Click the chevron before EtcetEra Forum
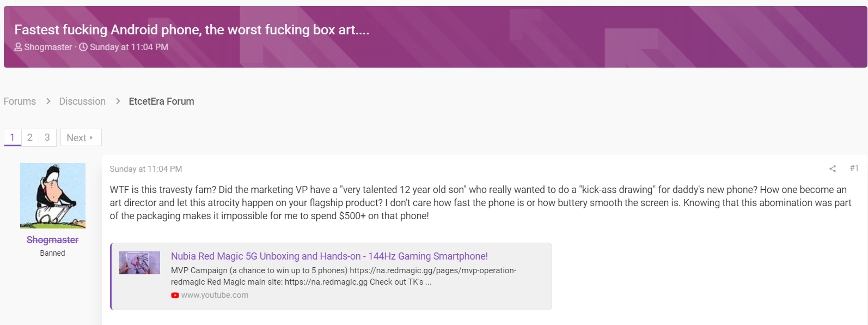 [118, 101]
